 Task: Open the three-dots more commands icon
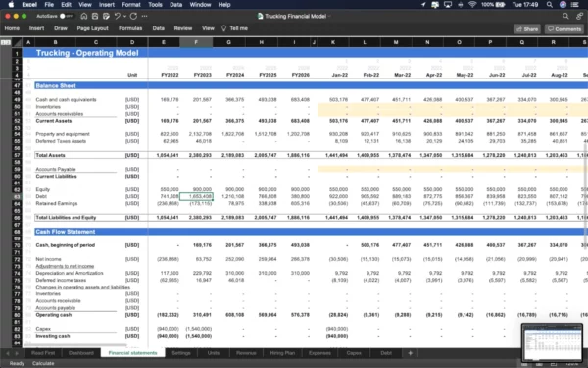[144, 16]
